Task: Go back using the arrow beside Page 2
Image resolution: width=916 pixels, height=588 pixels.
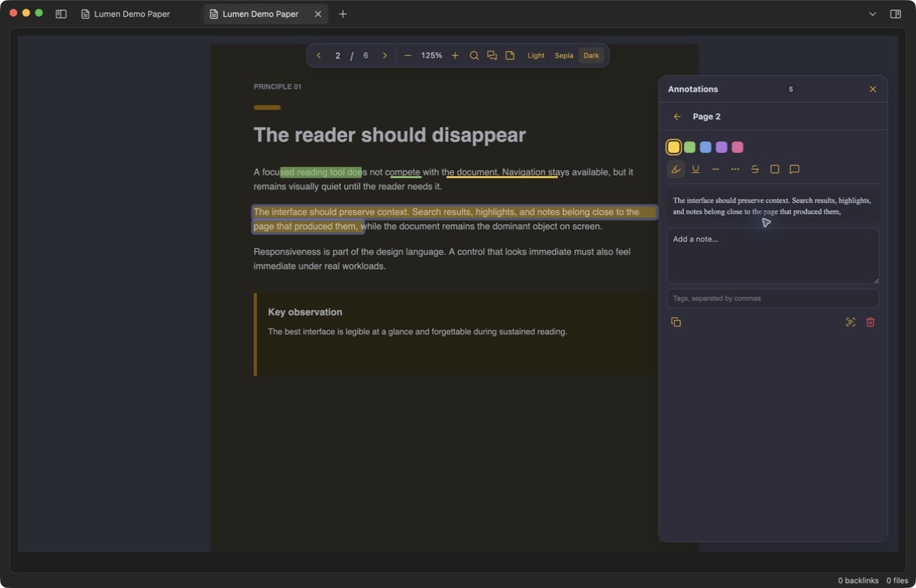Action: 677,117
